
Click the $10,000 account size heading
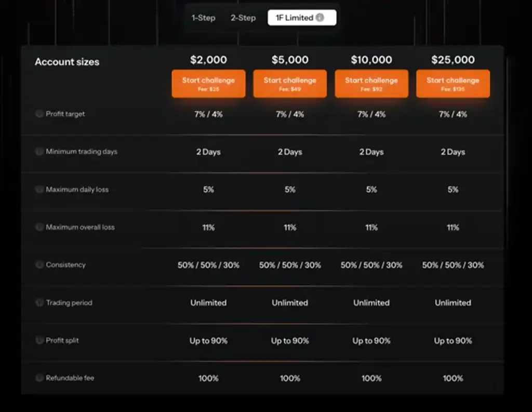(371, 60)
